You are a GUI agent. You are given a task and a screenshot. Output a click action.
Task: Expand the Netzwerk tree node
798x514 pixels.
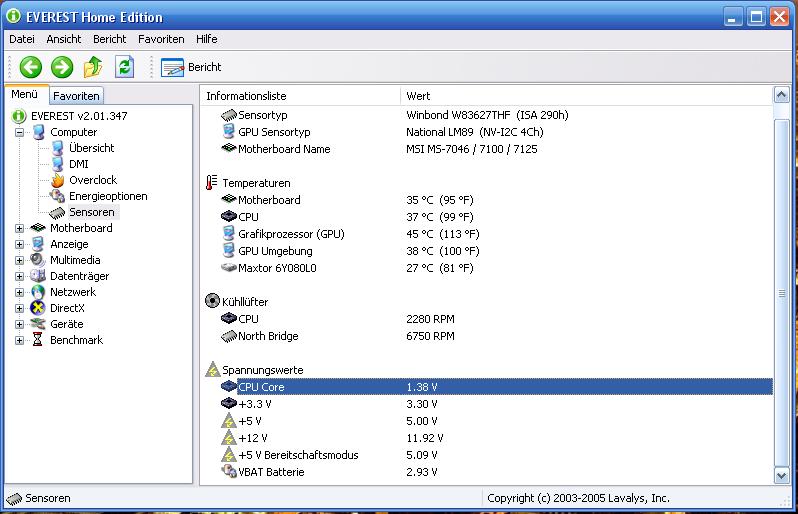pyautogui.click(x=19, y=293)
